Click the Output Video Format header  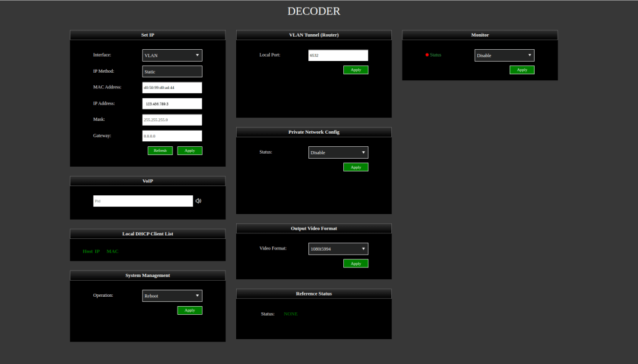(x=314, y=228)
